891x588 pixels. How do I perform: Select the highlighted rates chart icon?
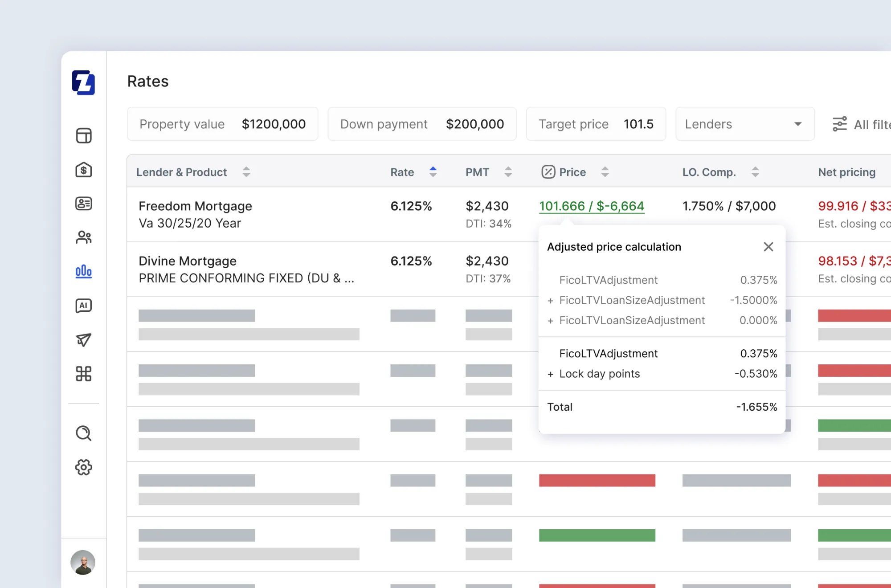[83, 272]
